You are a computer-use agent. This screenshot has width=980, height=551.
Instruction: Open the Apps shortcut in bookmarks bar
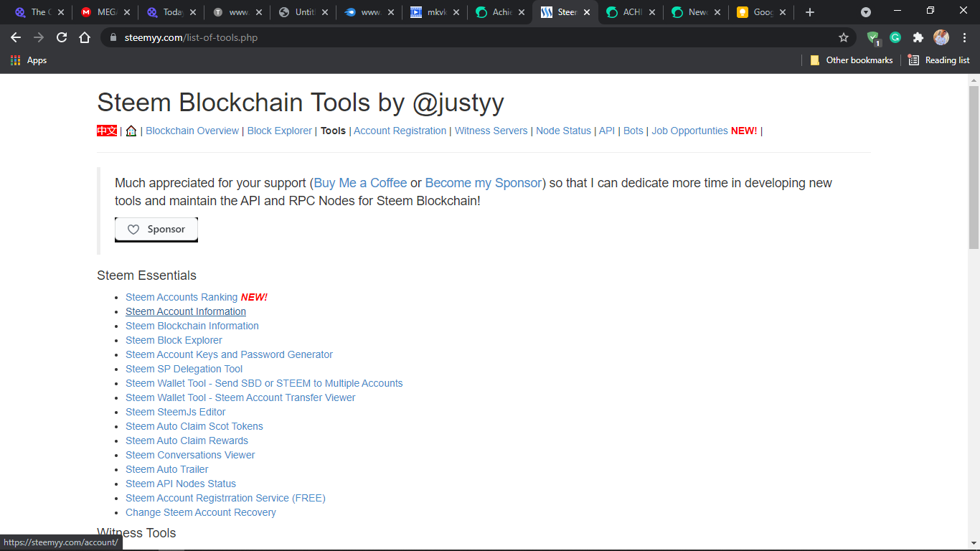pos(29,60)
